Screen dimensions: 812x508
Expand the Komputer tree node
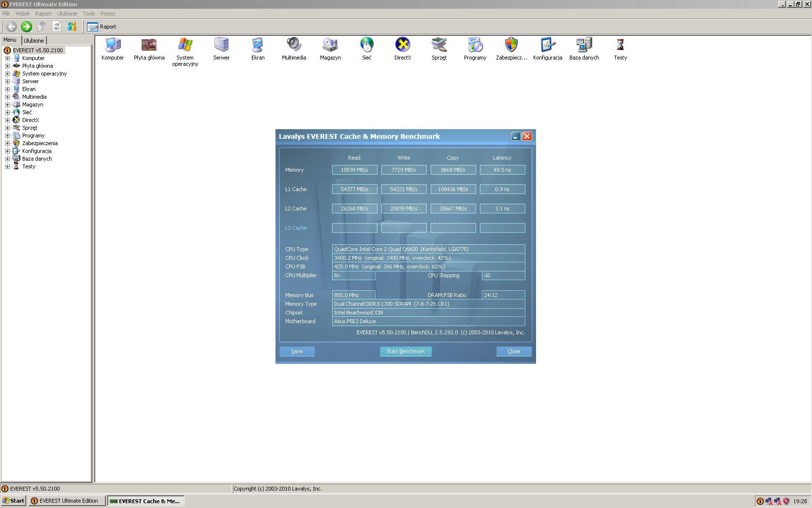pos(8,58)
